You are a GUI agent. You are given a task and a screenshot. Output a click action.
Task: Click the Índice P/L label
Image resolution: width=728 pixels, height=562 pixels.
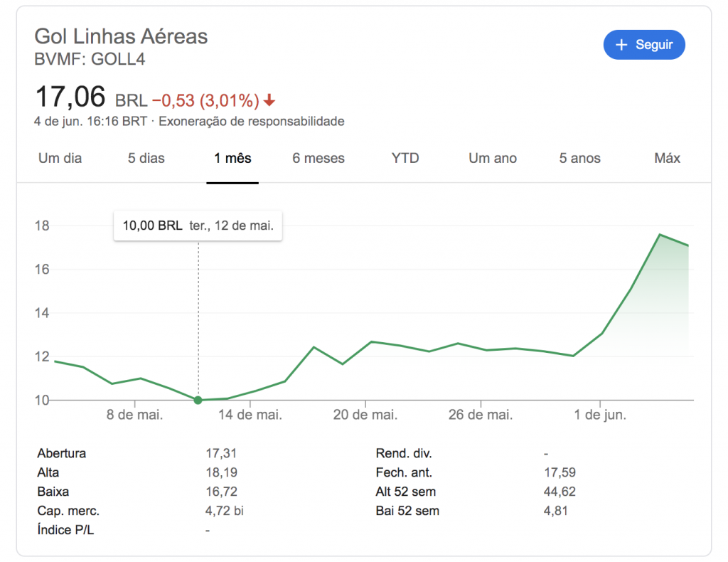click(65, 529)
